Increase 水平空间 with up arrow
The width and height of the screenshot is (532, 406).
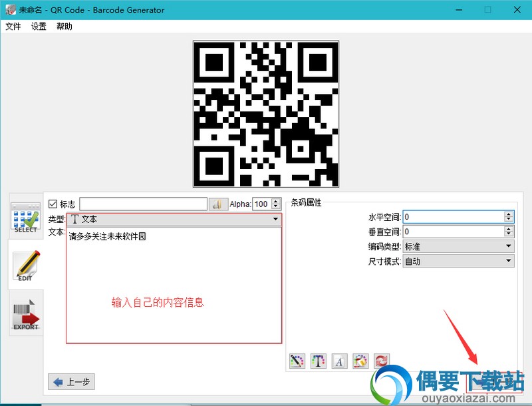click(x=508, y=214)
